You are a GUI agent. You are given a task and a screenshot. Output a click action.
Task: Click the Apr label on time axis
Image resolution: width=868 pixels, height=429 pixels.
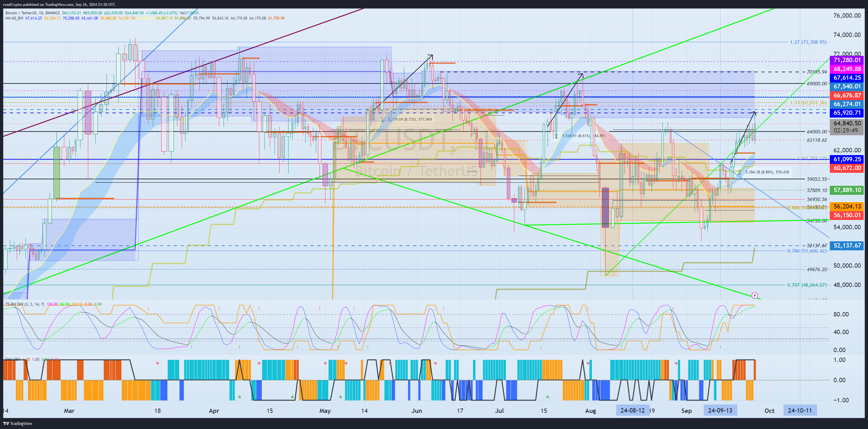[214, 411]
